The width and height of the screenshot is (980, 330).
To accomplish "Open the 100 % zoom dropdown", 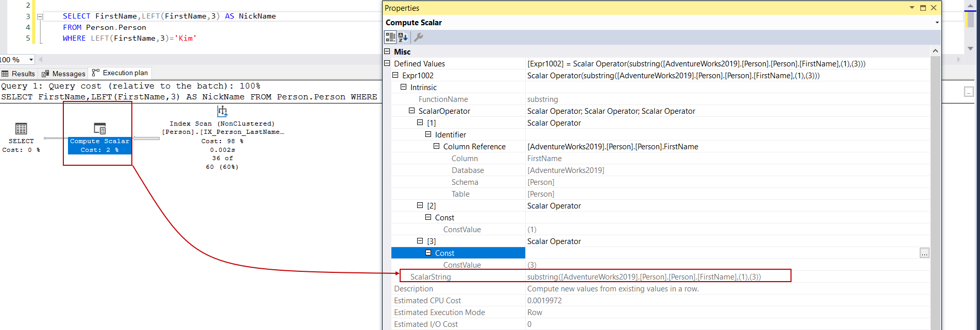I will click(31, 60).
